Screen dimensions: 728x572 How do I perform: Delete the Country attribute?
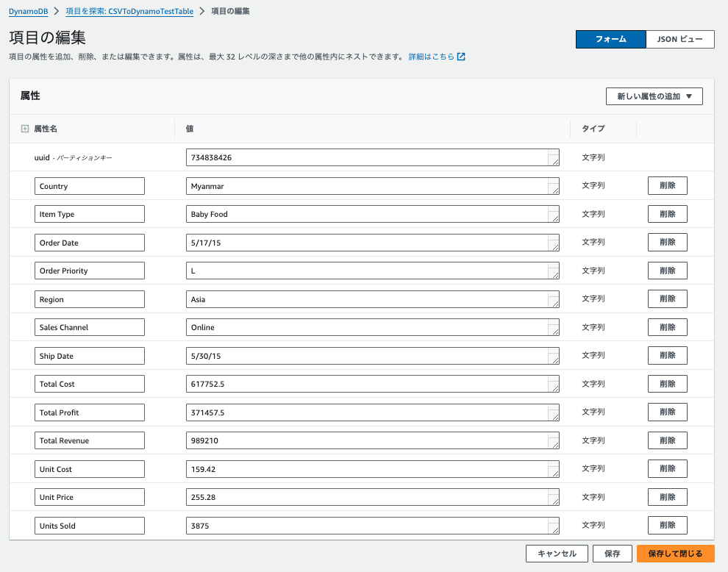pyautogui.click(x=667, y=185)
